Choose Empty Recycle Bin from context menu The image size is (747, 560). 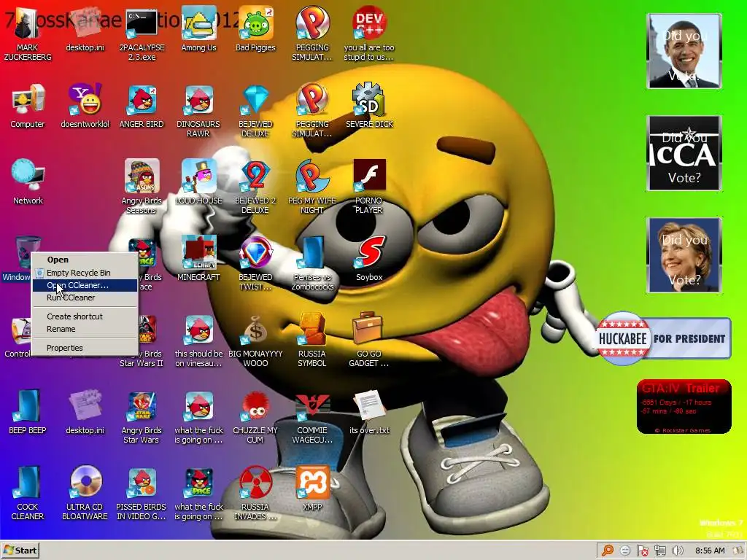(85, 273)
